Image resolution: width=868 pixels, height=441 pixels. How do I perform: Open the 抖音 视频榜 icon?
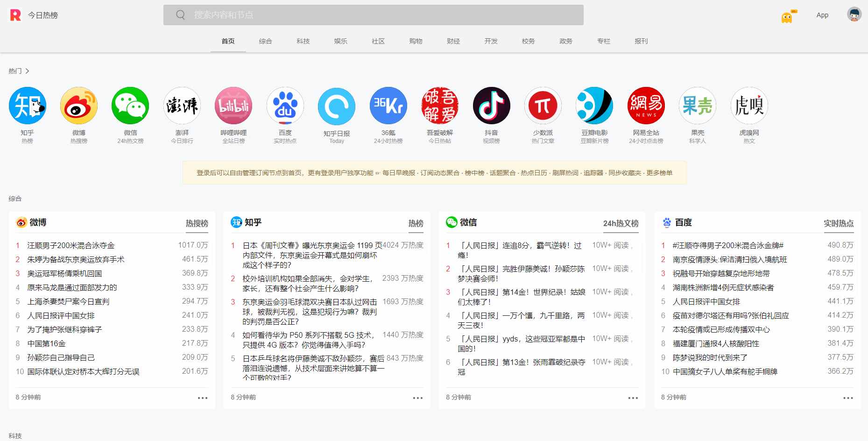pyautogui.click(x=492, y=106)
